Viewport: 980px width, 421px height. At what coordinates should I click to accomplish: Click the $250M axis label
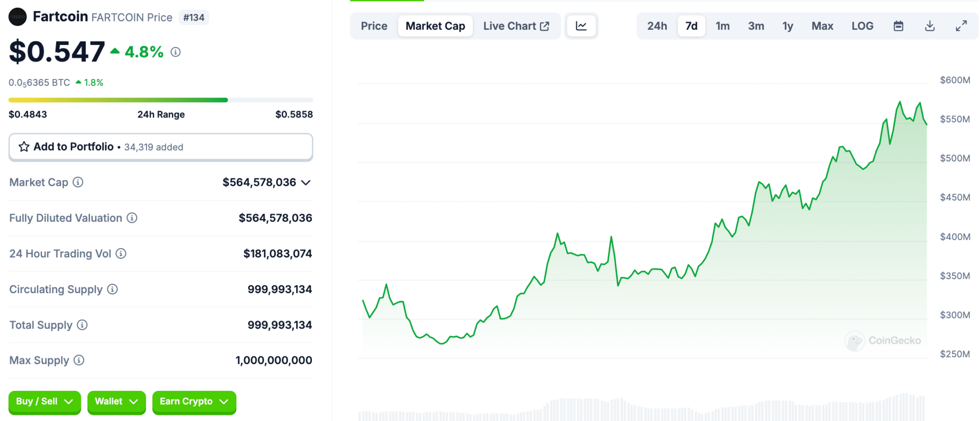point(955,354)
